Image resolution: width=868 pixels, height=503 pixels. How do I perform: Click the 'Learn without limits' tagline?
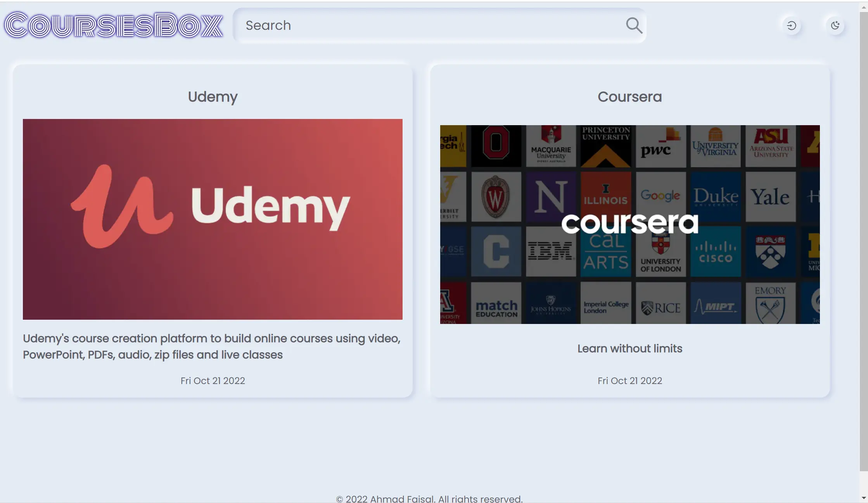click(629, 348)
